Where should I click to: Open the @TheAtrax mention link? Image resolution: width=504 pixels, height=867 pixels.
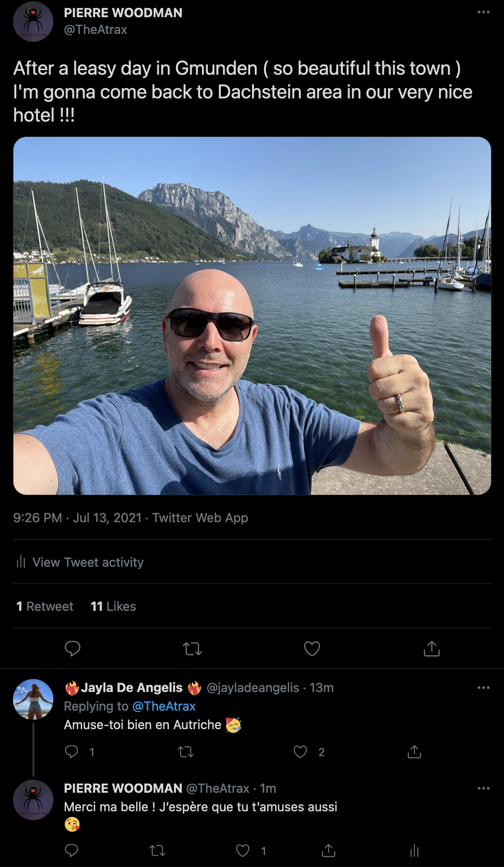pos(164,706)
